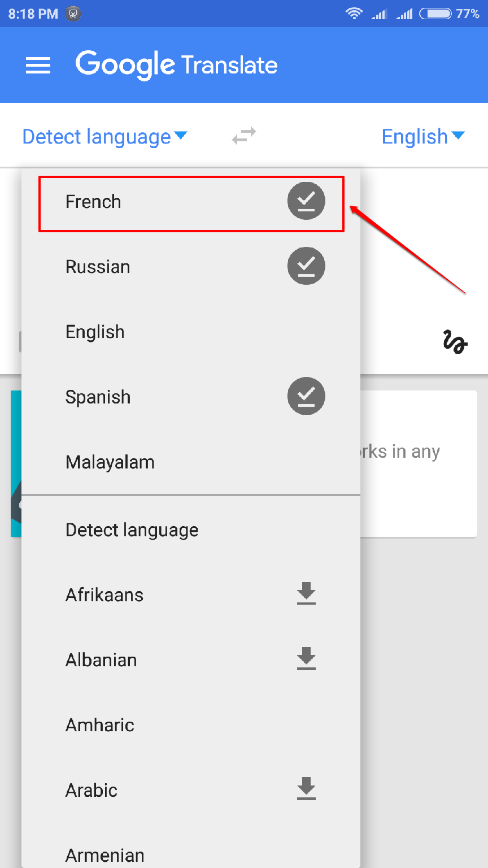Tap the Google Translate title

point(177,66)
